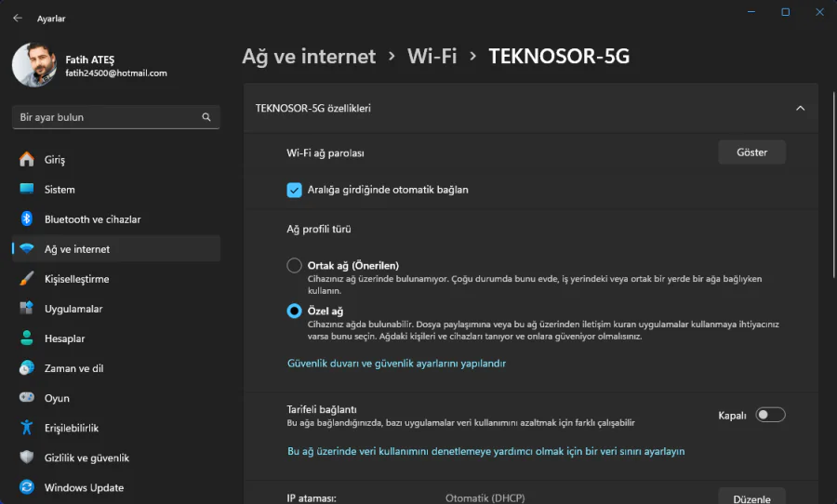
Task: Click the Giriş home icon
Action: [x=27, y=159]
